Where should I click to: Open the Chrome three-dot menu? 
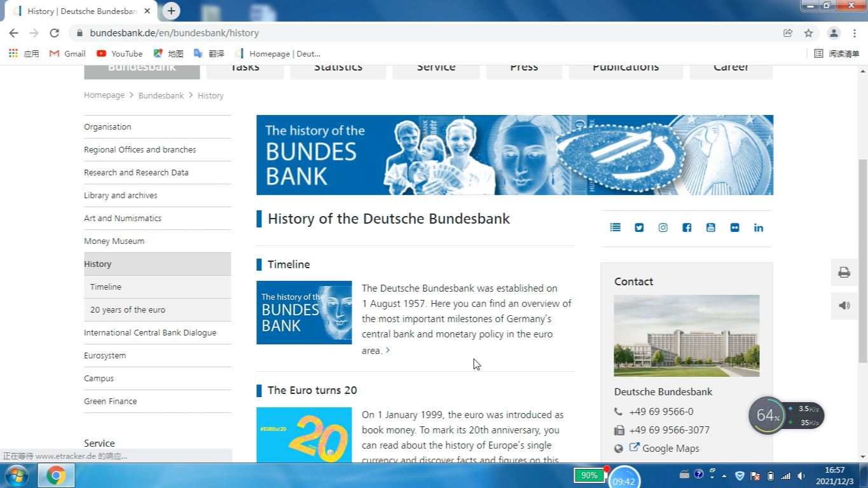tap(855, 33)
